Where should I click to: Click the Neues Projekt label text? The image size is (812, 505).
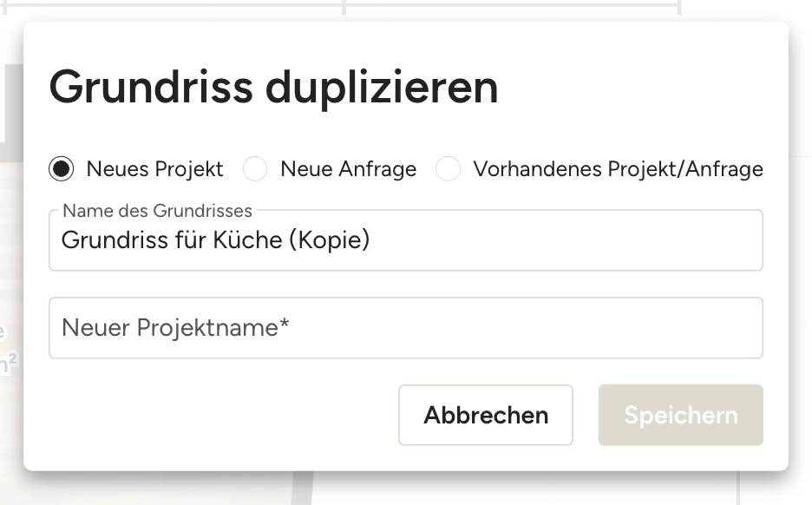click(x=154, y=169)
